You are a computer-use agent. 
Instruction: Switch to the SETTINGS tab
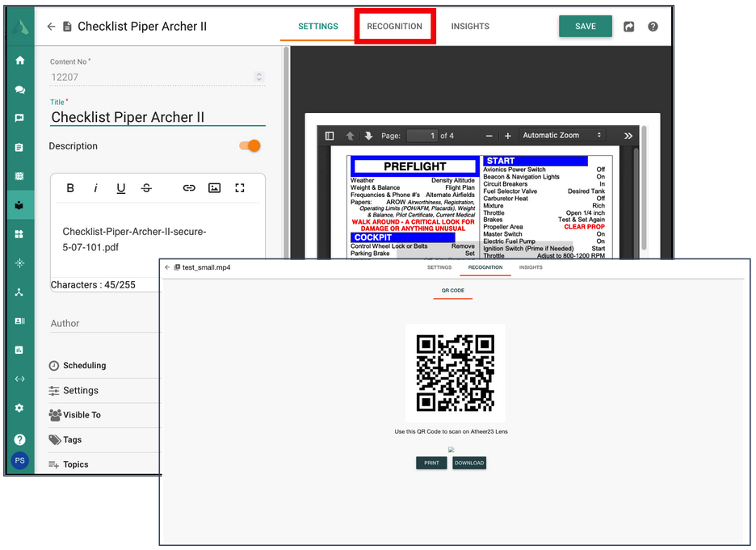click(317, 27)
